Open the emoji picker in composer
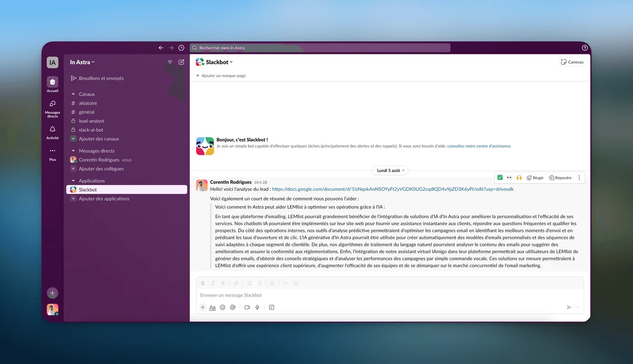The height and width of the screenshot is (364, 633). [222, 307]
